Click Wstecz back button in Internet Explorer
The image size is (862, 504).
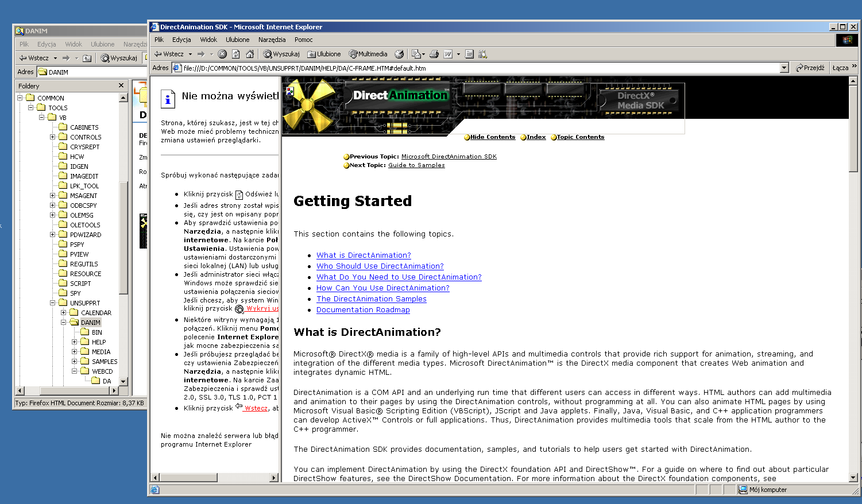pos(169,54)
